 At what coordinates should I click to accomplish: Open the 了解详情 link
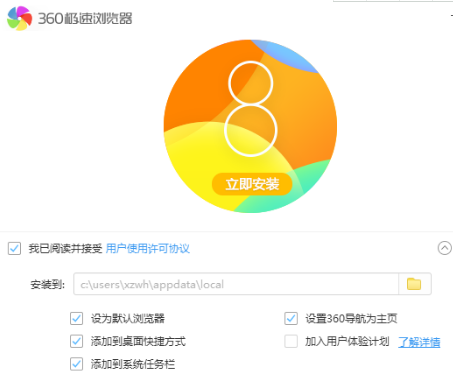click(419, 342)
